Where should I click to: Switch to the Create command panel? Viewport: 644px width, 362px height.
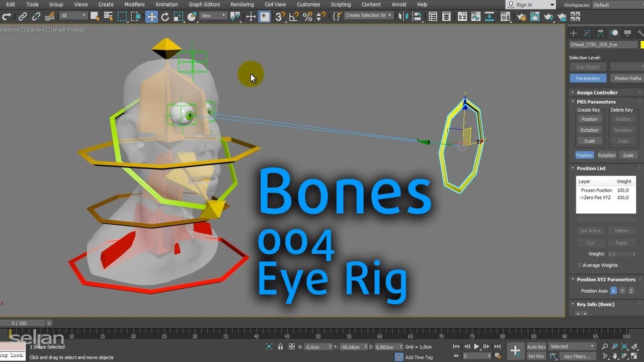573,33
